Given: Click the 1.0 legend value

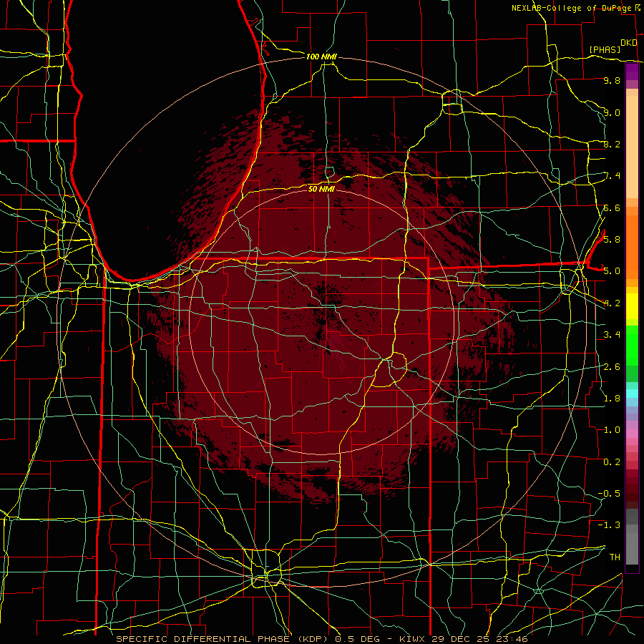Looking at the screenshot, I should tap(612, 429).
